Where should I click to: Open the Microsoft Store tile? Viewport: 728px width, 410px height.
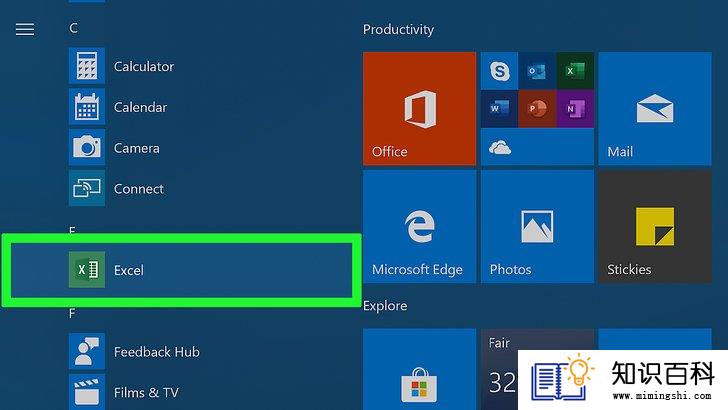pos(419,370)
